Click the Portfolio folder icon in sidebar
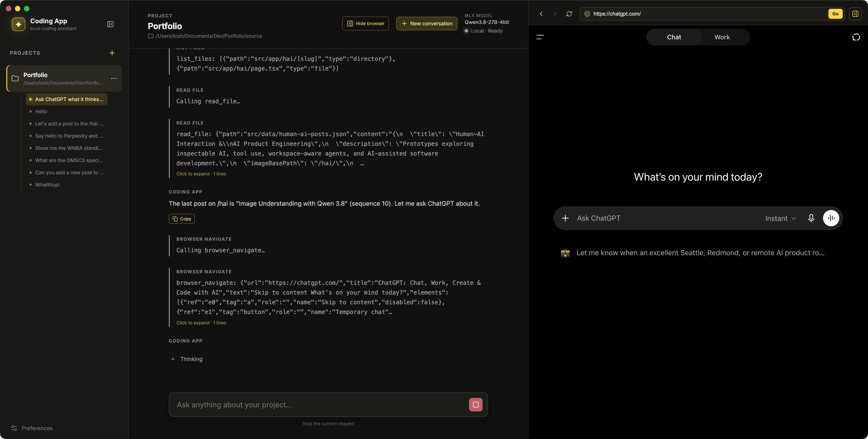 pyautogui.click(x=15, y=78)
